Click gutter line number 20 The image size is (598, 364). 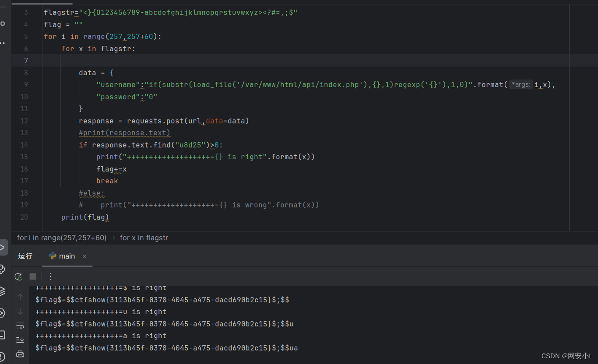tap(24, 217)
